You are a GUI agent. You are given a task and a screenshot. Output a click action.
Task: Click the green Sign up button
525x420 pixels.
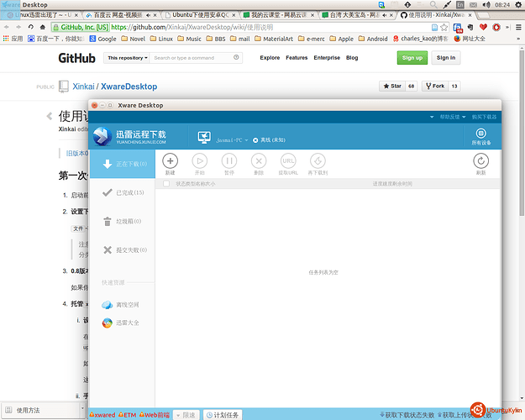(412, 58)
